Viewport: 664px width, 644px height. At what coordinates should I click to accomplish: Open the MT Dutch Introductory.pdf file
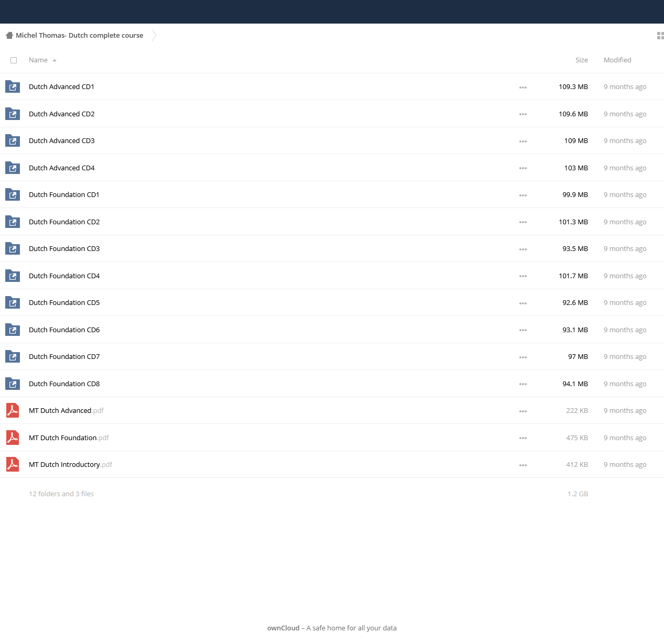click(x=70, y=465)
